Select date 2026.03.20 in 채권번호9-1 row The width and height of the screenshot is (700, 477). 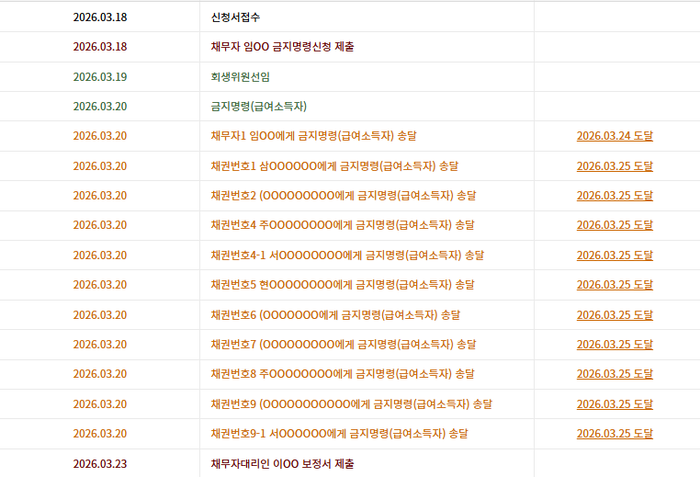pyautogui.click(x=100, y=434)
